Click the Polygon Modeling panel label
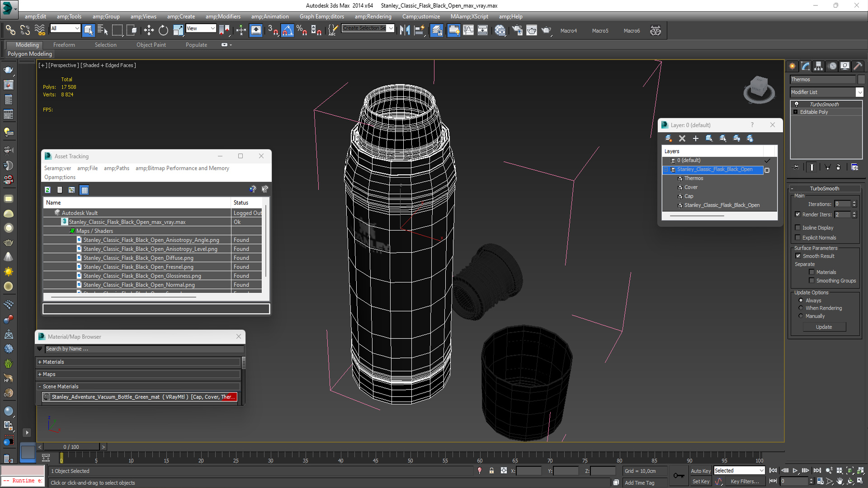This screenshot has width=868, height=488. 30,54
